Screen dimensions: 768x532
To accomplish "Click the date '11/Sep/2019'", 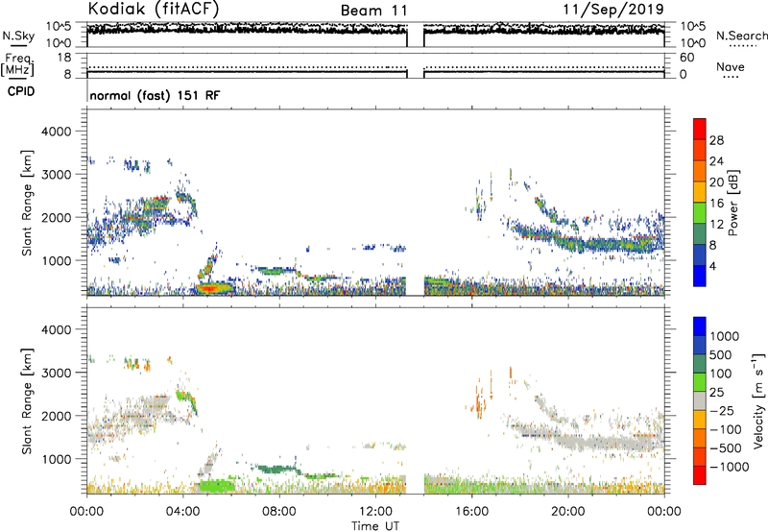I will [x=613, y=9].
